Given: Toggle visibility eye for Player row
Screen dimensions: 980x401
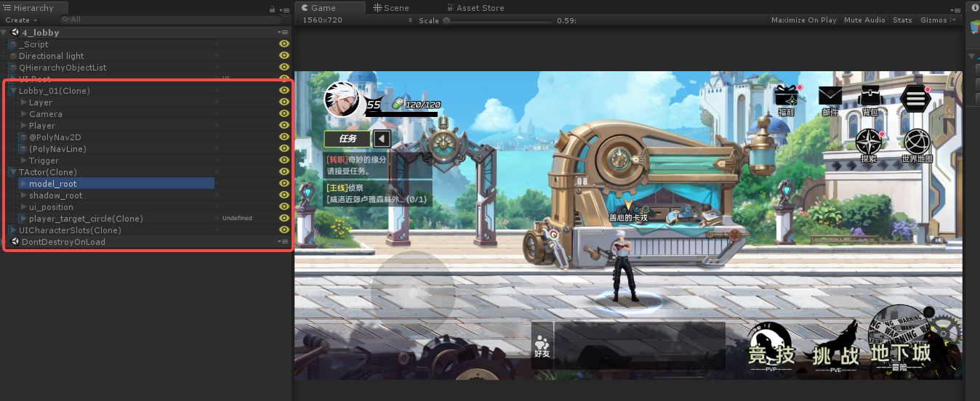Looking at the screenshot, I should tap(284, 126).
